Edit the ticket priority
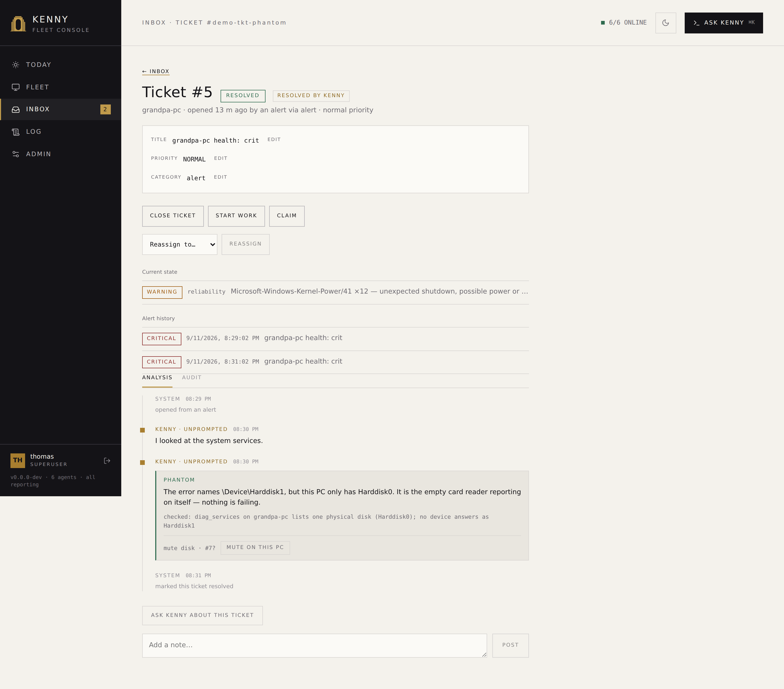 coord(221,158)
